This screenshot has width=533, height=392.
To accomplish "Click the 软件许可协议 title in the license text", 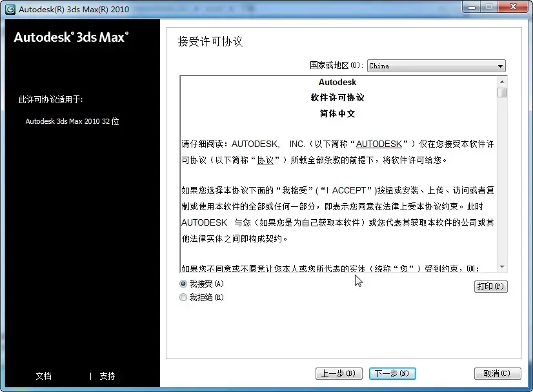I will coord(337,98).
